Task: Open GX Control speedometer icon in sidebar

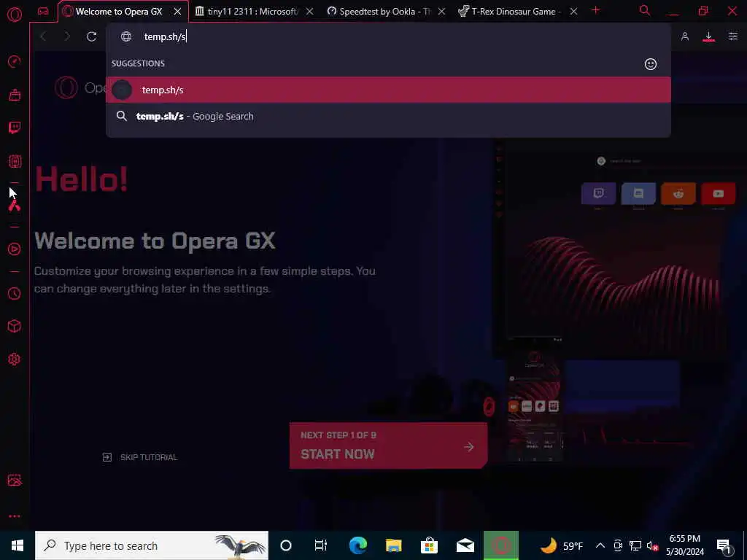Action: [x=15, y=61]
